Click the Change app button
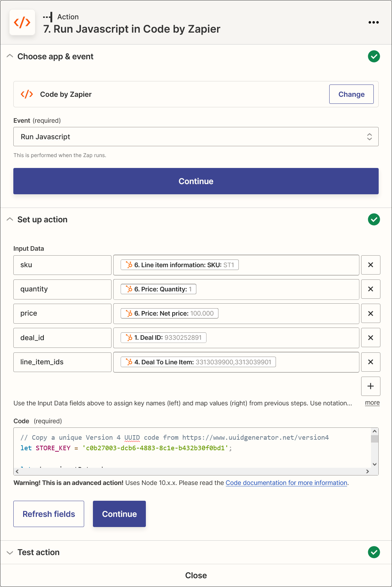This screenshot has width=392, height=587. 351,94
